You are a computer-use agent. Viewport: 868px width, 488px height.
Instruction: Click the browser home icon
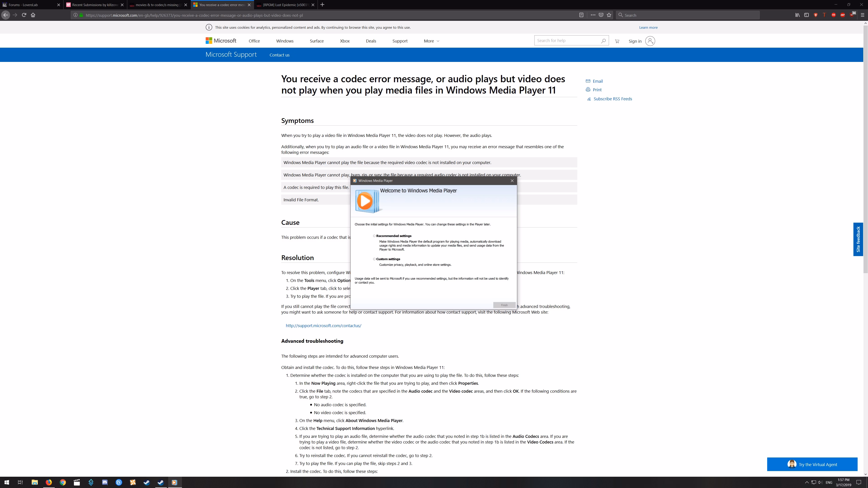pyautogui.click(x=33, y=15)
